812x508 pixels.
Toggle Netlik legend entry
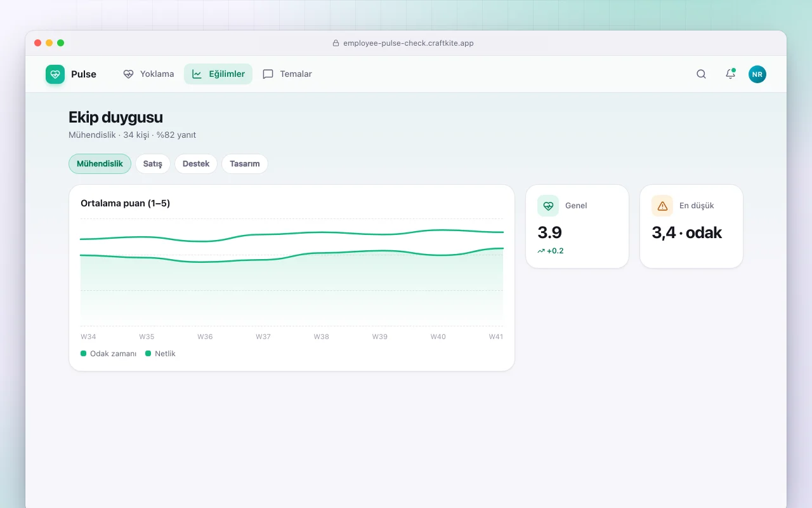(x=160, y=354)
